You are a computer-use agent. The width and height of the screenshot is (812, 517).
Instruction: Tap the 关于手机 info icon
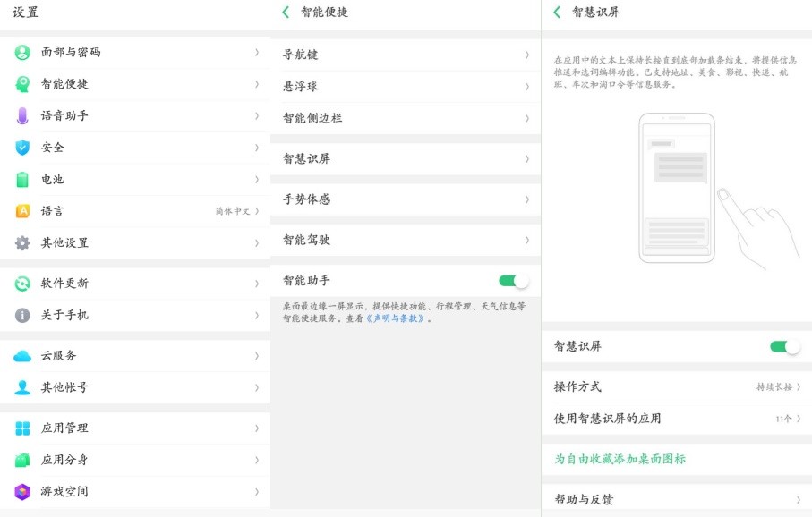point(22,315)
